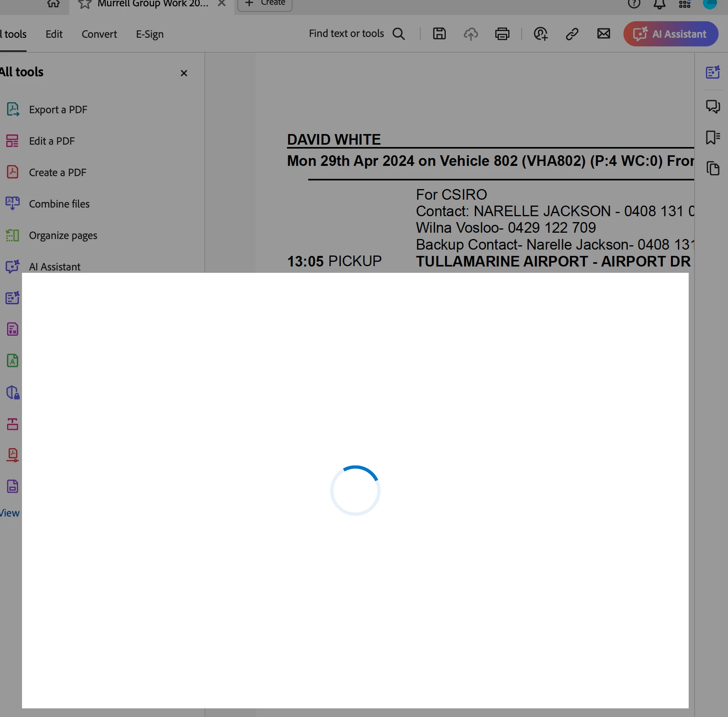Select Combine files in All tools
This screenshot has width=728, height=717.
(59, 204)
